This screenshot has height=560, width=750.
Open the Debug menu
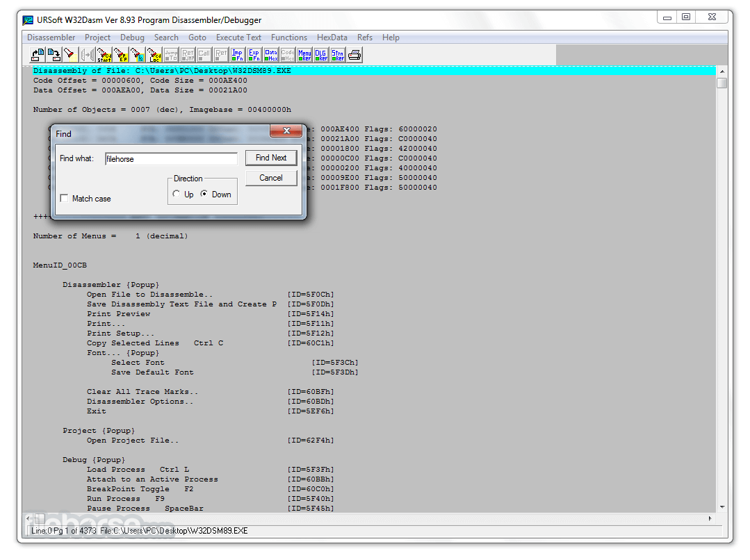(133, 38)
